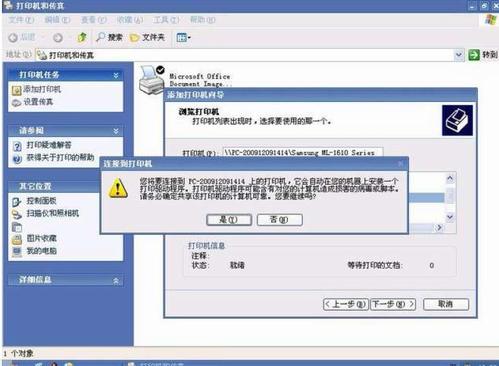Click the forward arrow toolbar icon
The width and height of the screenshot is (499, 366).
tap(58, 38)
